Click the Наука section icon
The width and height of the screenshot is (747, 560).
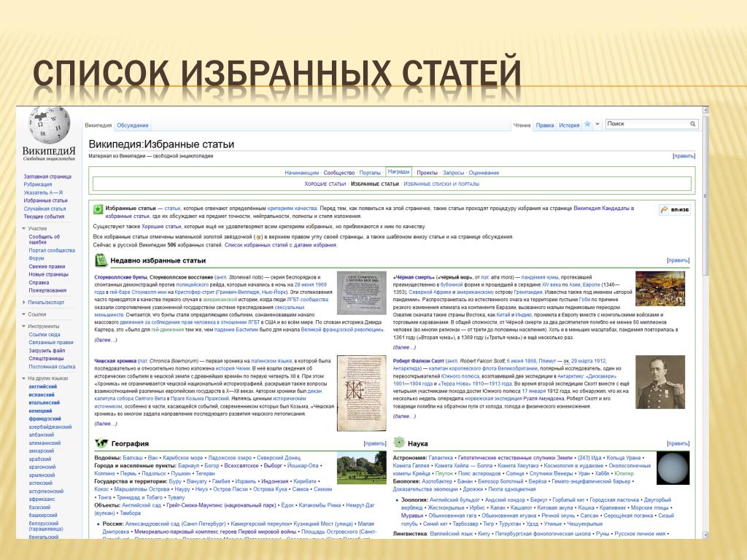(399, 443)
